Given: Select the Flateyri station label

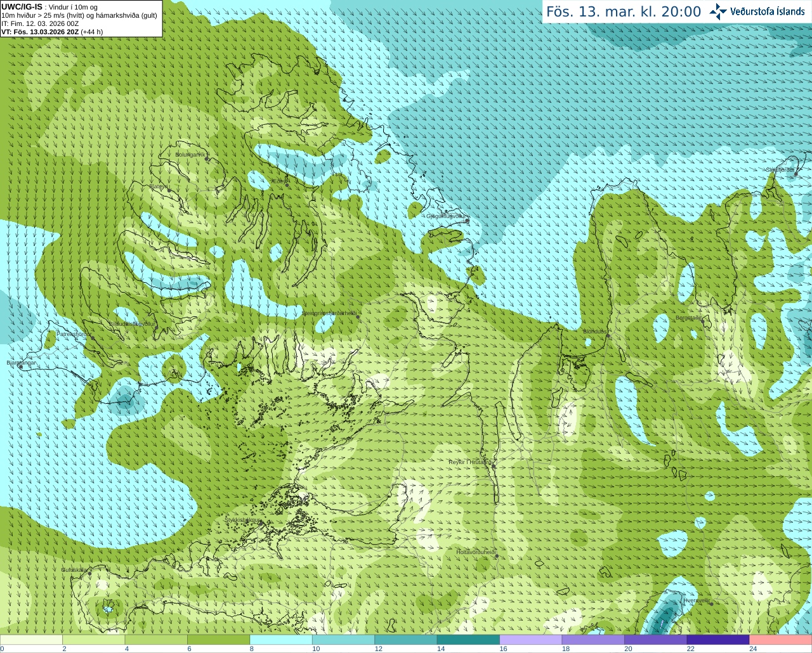Looking at the screenshot, I should pyautogui.click(x=159, y=186).
